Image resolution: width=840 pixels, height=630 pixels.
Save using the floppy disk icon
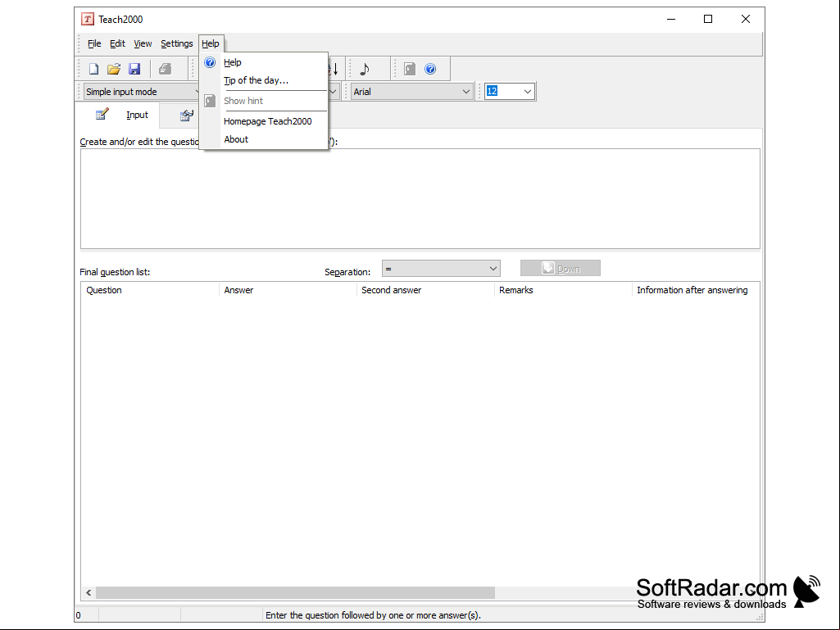tap(134, 69)
